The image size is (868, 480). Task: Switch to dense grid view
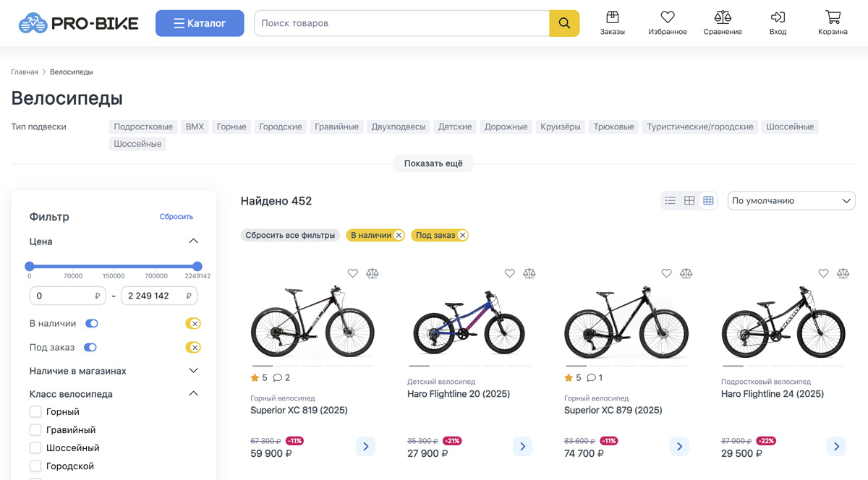click(708, 201)
